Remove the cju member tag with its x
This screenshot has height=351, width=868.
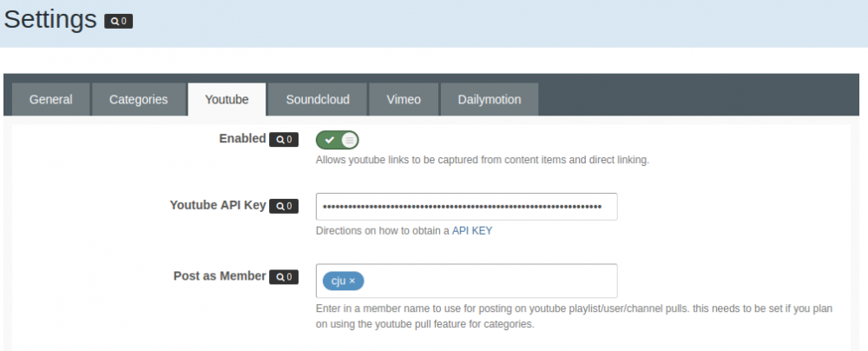click(x=352, y=281)
